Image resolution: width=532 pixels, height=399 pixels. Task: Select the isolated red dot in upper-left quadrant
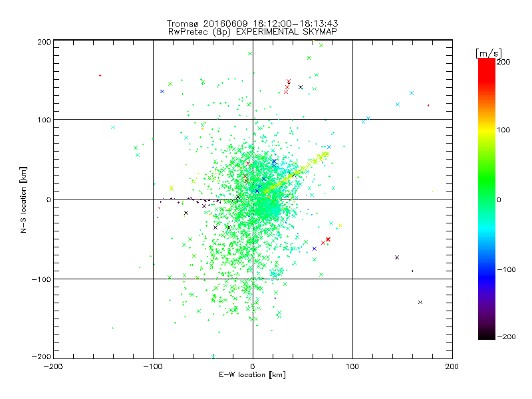(100, 75)
